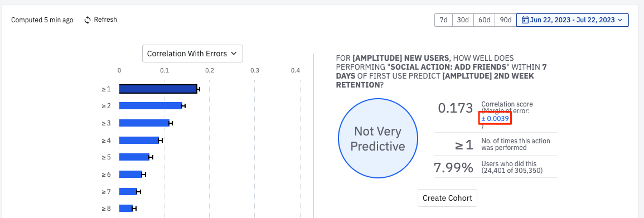Select the ≥ 2 correlation bar
Screen dimensions: 644x218
pos(151,106)
